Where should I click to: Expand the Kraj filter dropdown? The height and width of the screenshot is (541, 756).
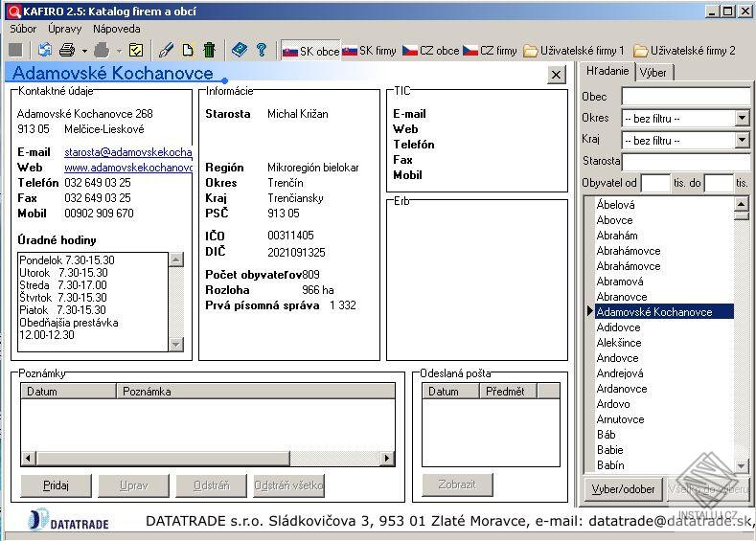[x=742, y=141]
